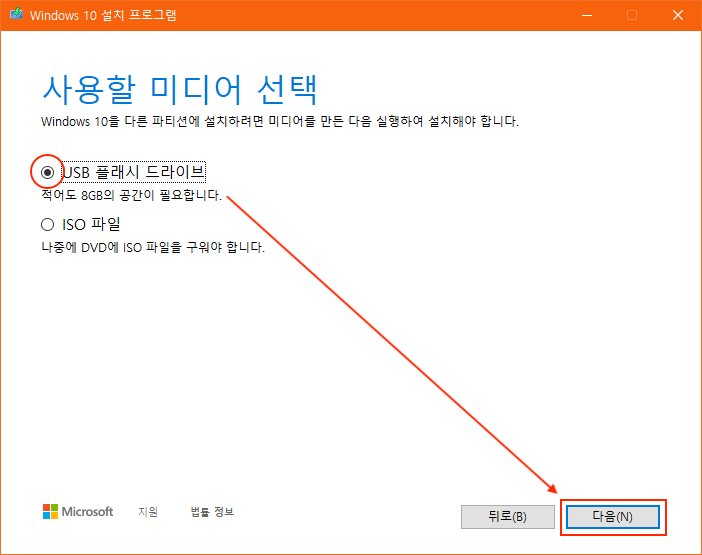Click the description starting 'Windows 10을 다른 파티션에'
The width and height of the screenshot is (702, 555).
pos(280,121)
